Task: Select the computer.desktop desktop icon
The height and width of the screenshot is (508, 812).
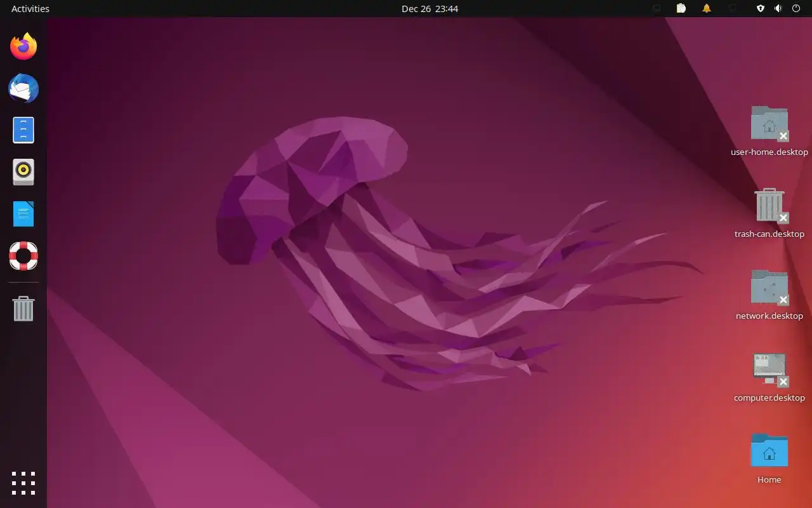Action: tap(769, 369)
